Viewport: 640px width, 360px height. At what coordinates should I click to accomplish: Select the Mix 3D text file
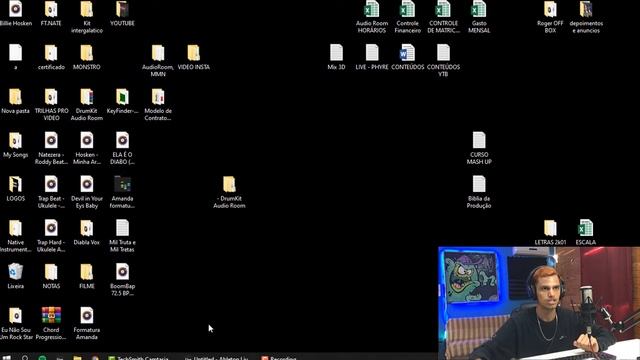click(x=336, y=52)
